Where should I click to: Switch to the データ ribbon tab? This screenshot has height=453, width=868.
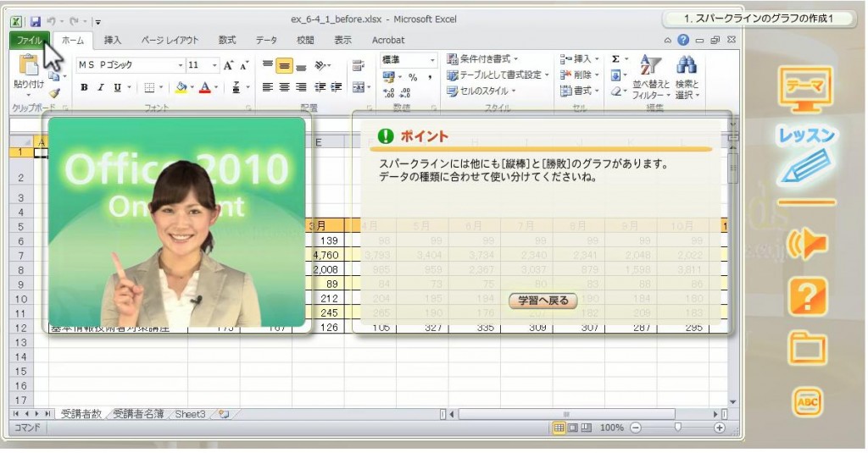pyautogui.click(x=266, y=41)
